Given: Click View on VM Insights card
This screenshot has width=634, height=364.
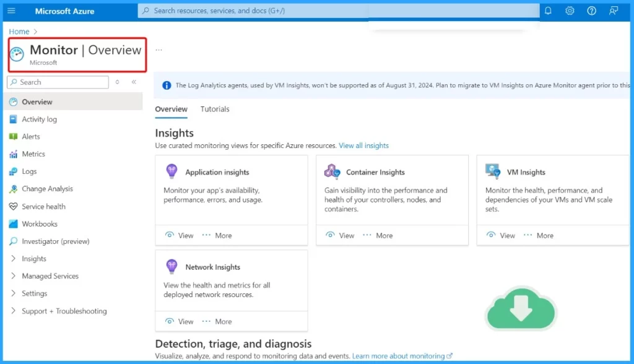Looking at the screenshot, I should 501,235.
